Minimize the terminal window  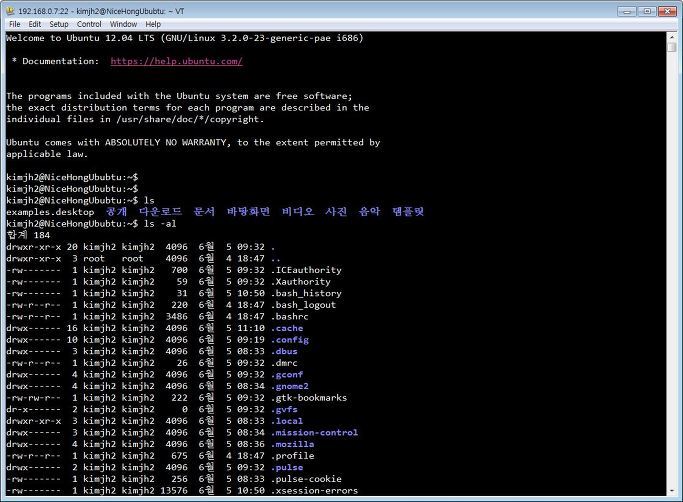(x=626, y=11)
